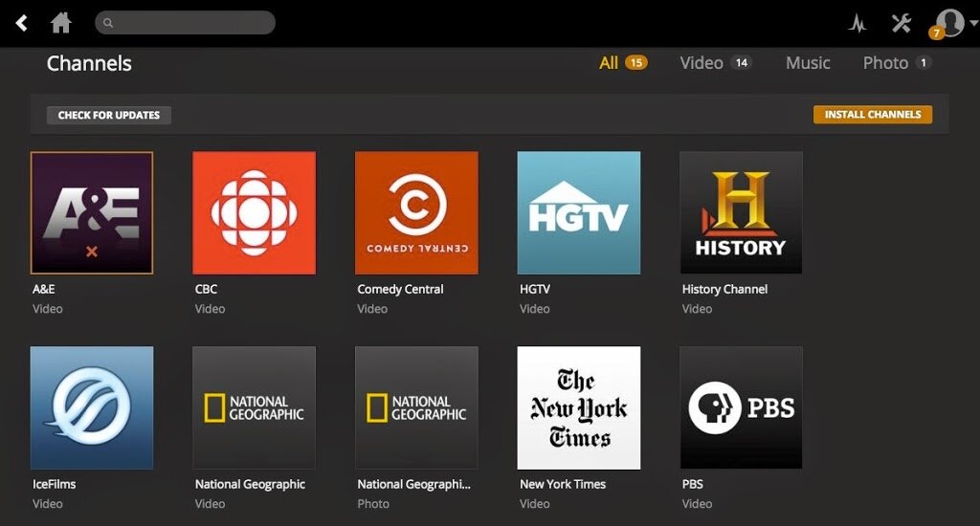Open the PBS channel tile
Viewport: 980px width, 526px height.
(x=742, y=408)
